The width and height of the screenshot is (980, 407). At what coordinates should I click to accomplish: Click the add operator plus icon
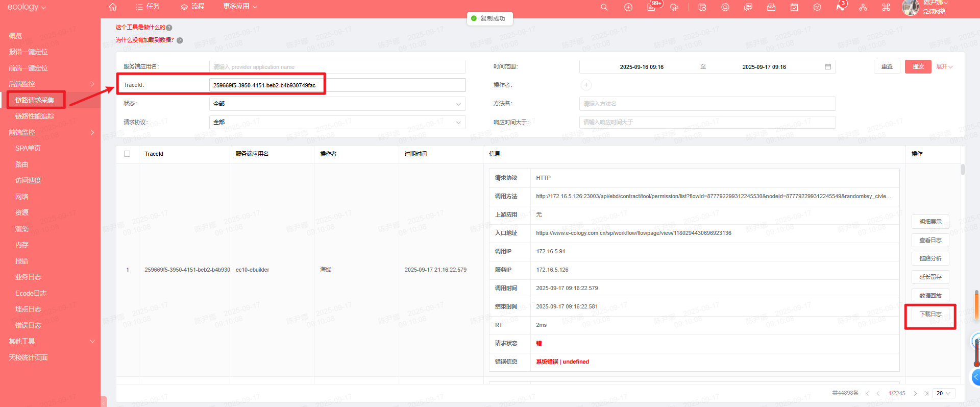pos(586,85)
